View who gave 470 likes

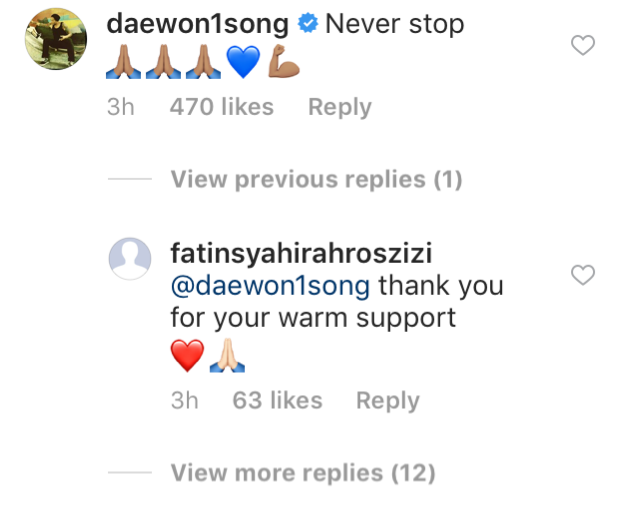coord(222,107)
